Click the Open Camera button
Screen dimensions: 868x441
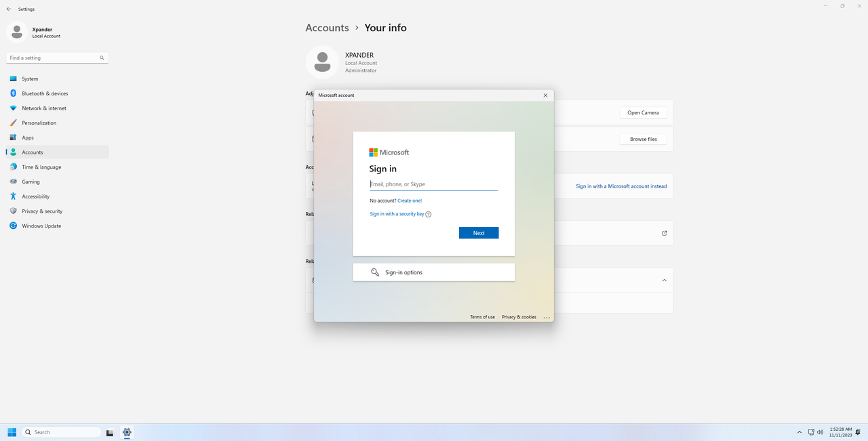(x=643, y=112)
